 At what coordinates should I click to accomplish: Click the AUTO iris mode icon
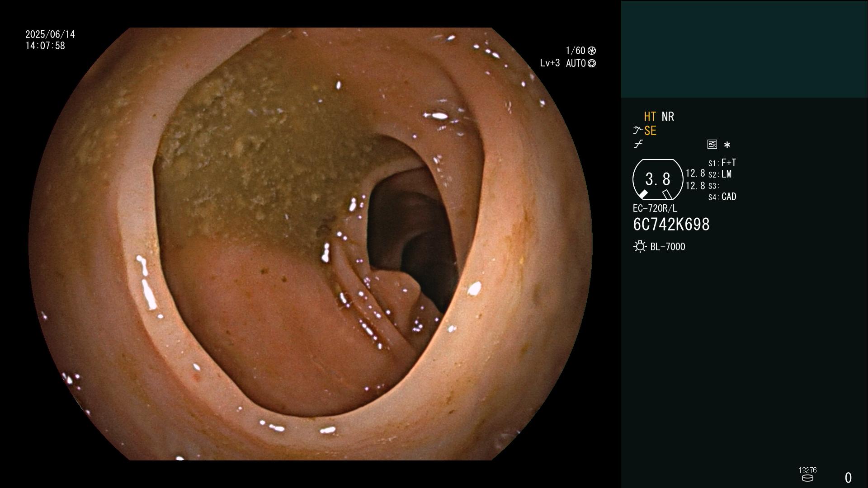point(592,63)
